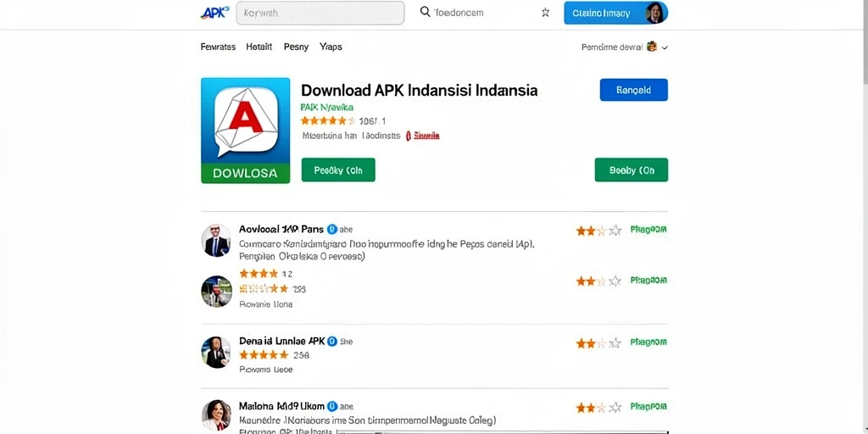Screen dimensions: 868x434
Task: Click the Download APK Indansisi Indansia title
Action: pyautogui.click(x=419, y=90)
